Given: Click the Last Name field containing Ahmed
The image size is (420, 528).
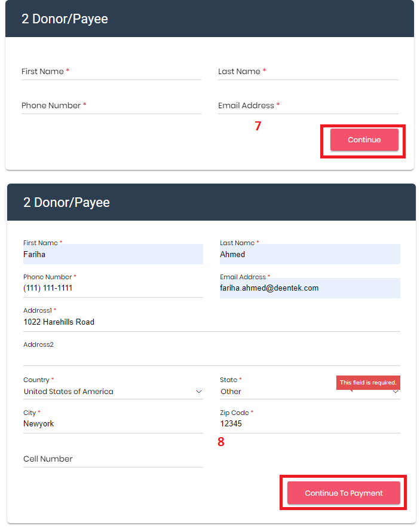Looking at the screenshot, I should point(310,254).
